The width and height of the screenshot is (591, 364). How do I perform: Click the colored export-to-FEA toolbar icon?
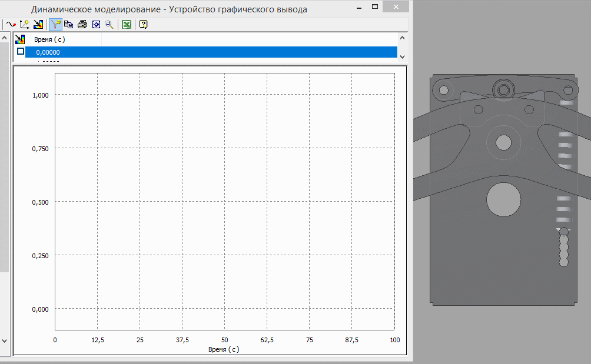point(38,24)
